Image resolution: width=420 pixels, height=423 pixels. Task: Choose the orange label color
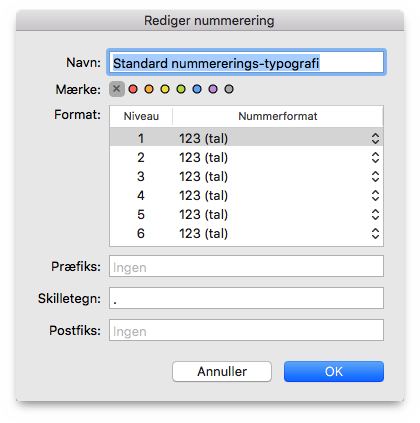pos(149,89)
